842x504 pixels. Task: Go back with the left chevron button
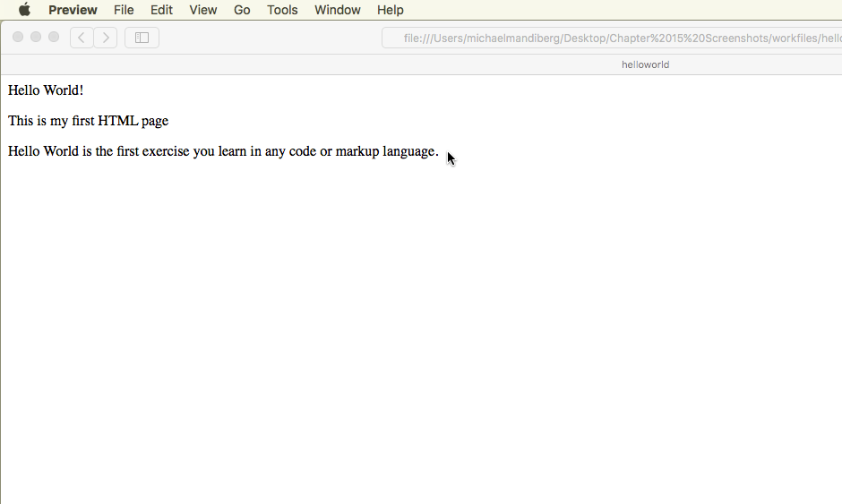pos(82,38)
